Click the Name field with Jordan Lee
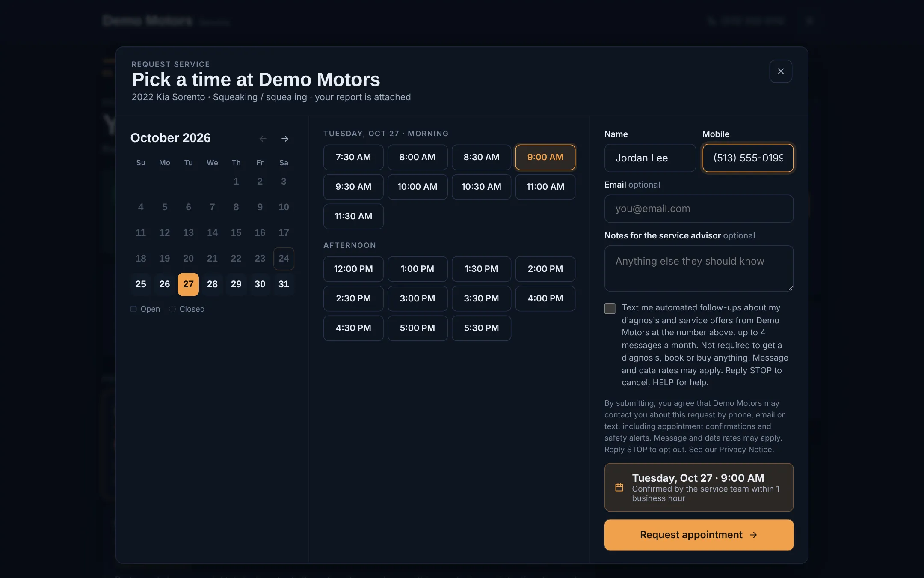Viewport: 924px width, 578px height. click(650, 158)
